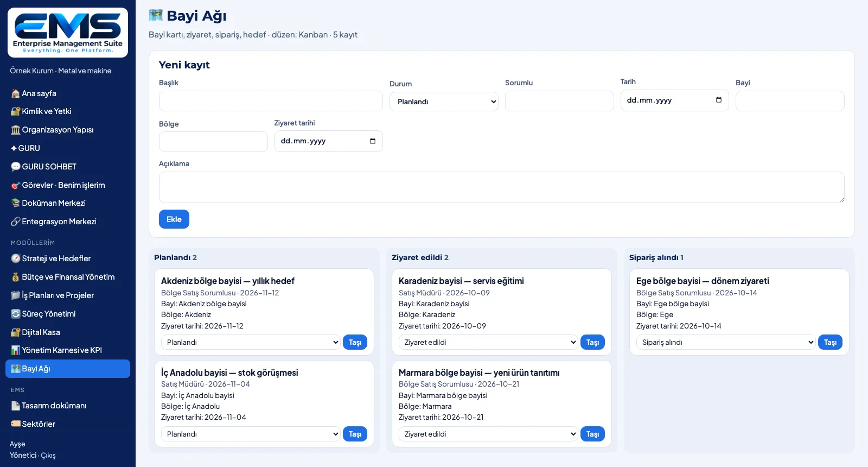Click the Dijital Kasa lock icon
This screenshot has width=868, height=467.
tap(16, 332)
